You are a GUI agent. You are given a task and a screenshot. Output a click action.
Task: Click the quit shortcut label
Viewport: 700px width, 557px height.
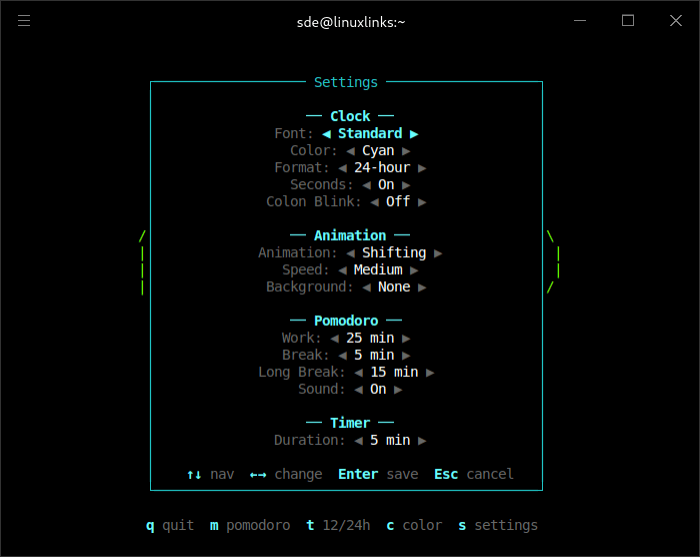[x=170, y=526]
